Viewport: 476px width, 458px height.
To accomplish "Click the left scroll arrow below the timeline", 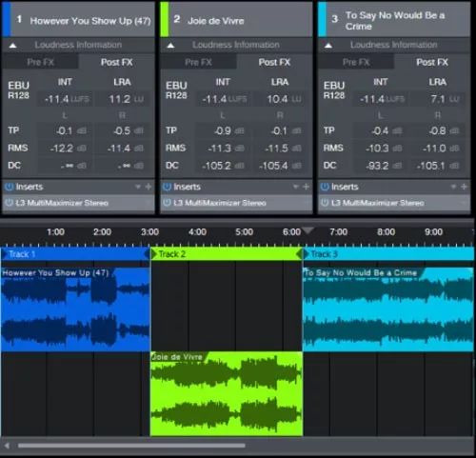I will [7, 446].
